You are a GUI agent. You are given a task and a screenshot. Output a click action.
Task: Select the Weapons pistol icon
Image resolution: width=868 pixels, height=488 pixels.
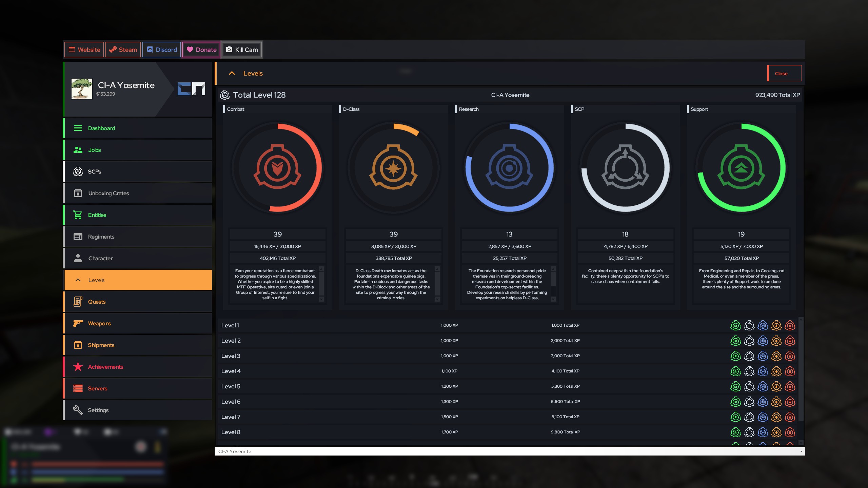78,323
